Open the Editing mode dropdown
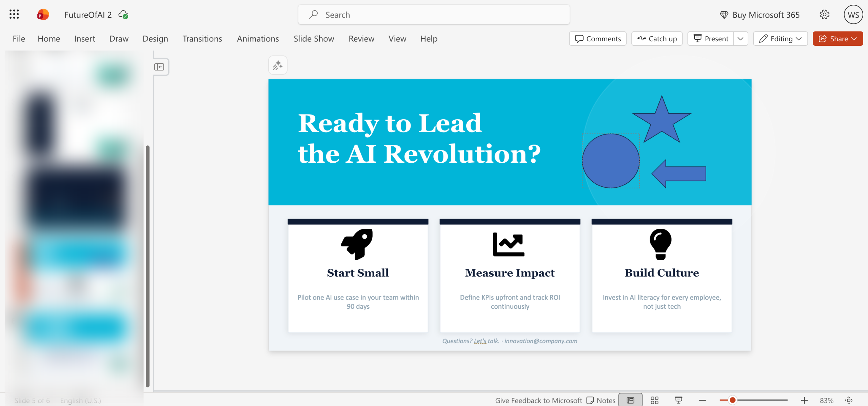Screen dimensions: 868x406 tap(780, 39)
